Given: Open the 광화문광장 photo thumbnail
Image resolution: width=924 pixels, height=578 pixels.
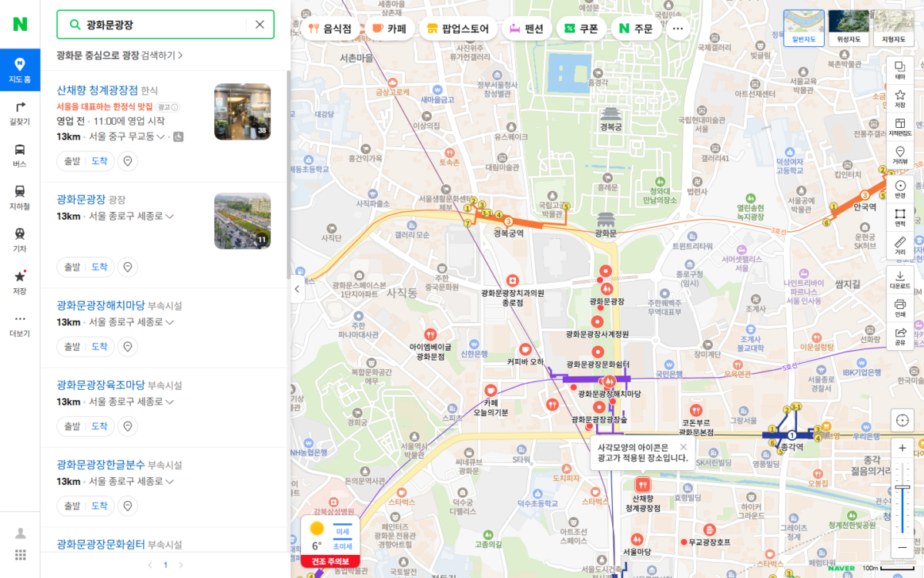Looking at the screenshot, I should point(242,221).
